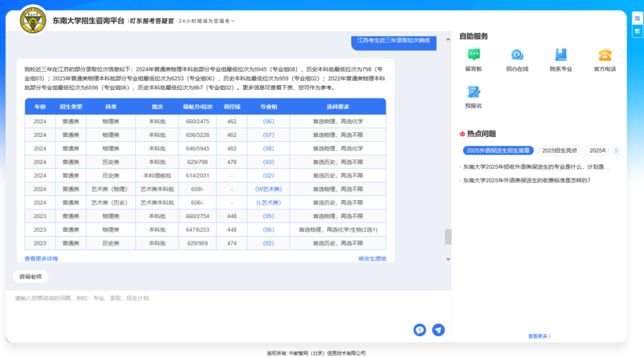The image size is (644, 357).
Task: Click cell 629/959
Action: (x=197, y=243)
